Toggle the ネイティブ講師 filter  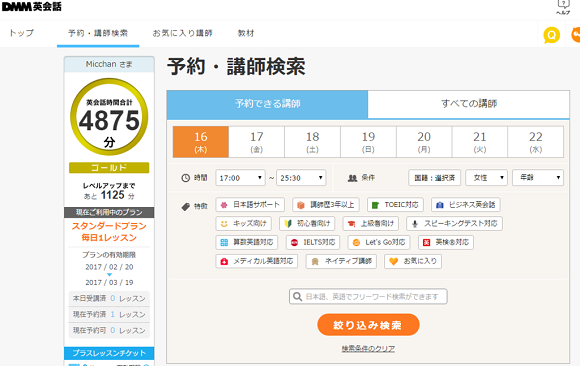pos(341,261)
